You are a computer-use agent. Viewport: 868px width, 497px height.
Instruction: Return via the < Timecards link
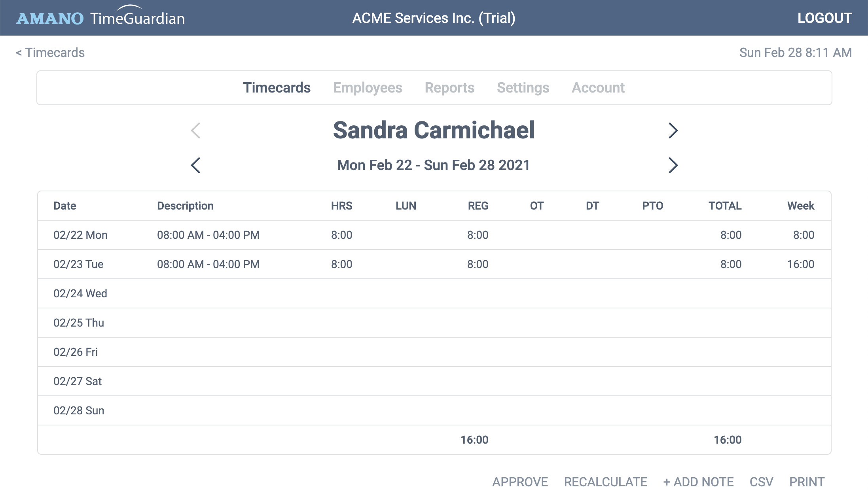(50, 53)
